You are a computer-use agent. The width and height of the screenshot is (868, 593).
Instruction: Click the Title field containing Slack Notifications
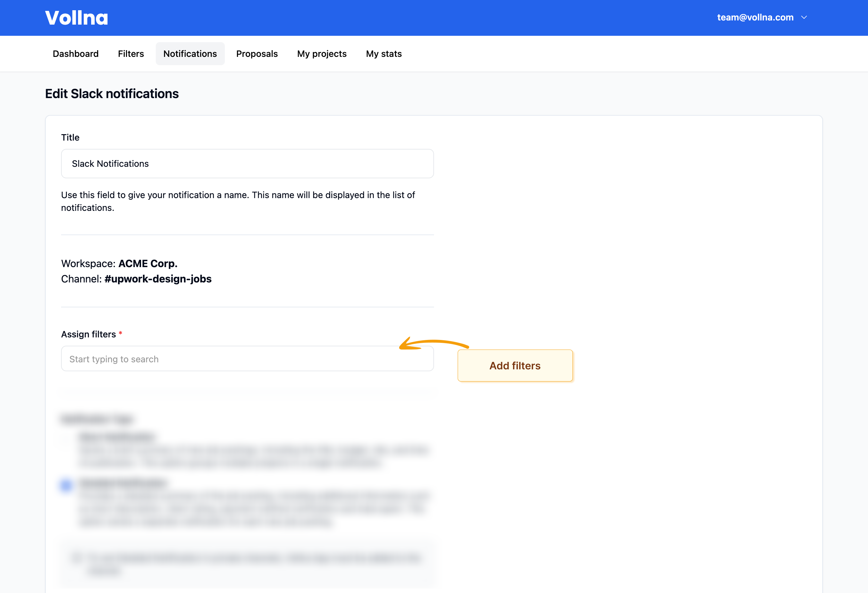coord(247,164)
